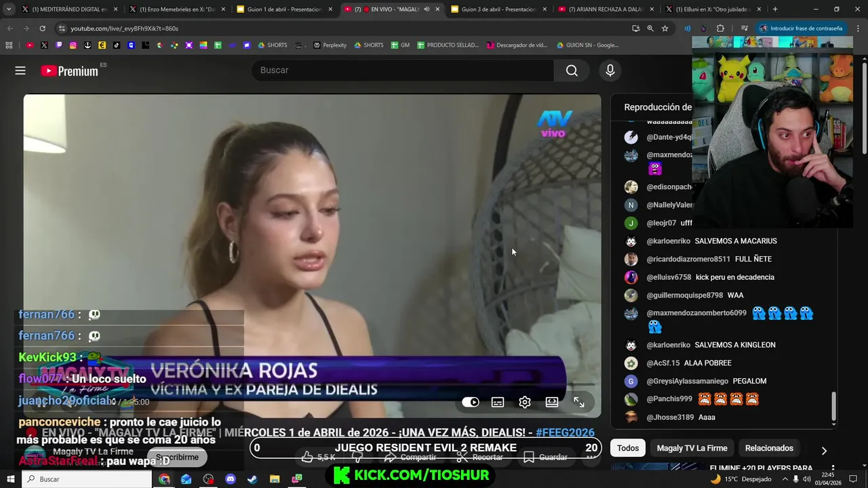
Task: Open Descargador de víd... bookmark
Action: [x=516, y=45]
